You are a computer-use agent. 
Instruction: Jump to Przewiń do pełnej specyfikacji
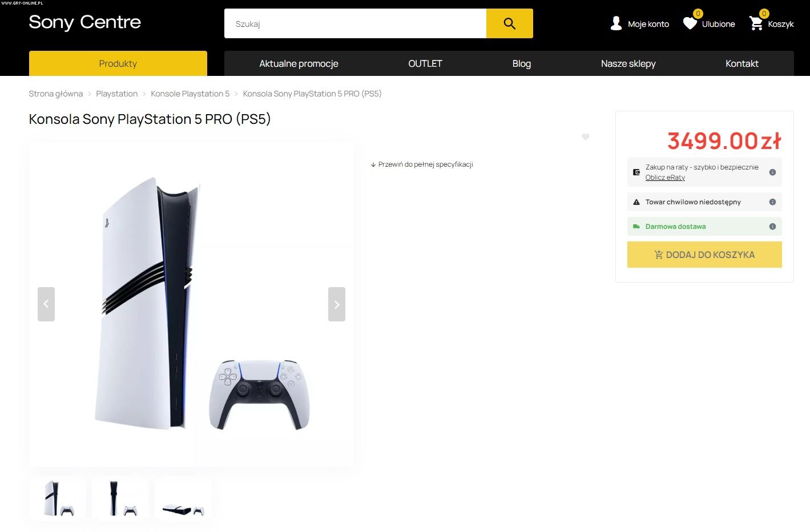(x=422, y=164)
